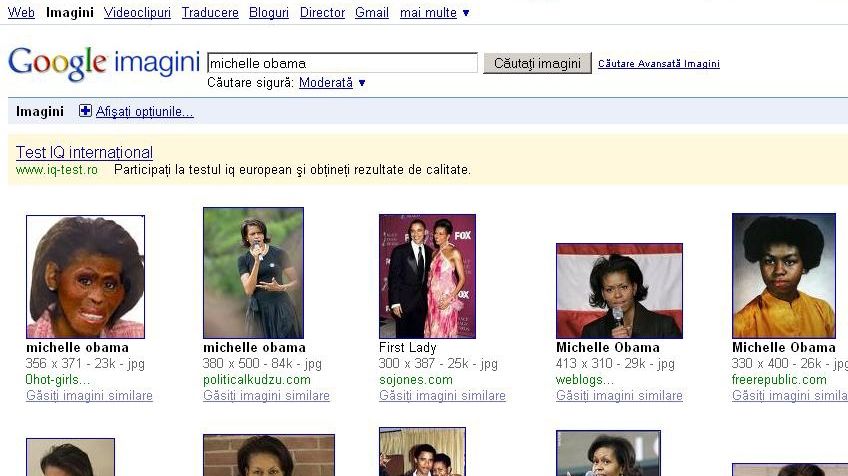848x476 pixels.
Task: Find similar images for weblogs result
Action: tap(619, 396)
